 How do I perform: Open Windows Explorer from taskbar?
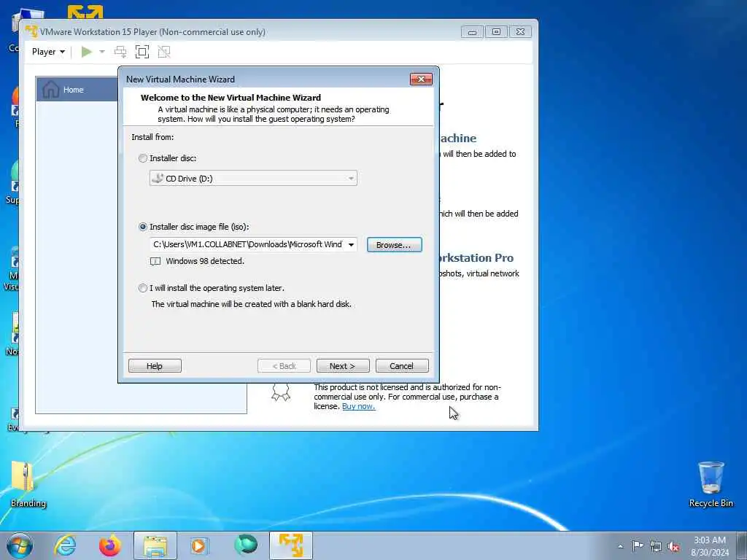click(x=155, y=545)
